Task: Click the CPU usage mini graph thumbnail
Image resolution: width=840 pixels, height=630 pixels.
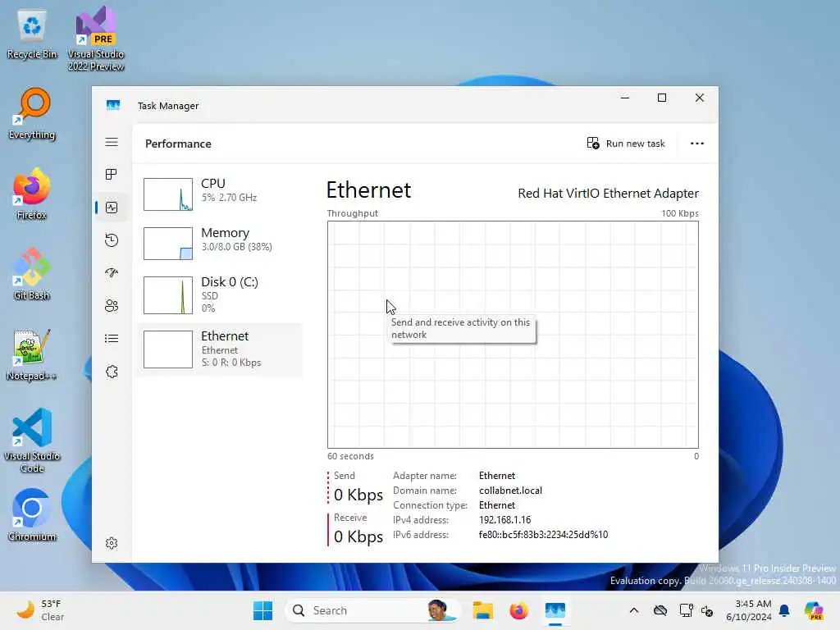Action: (167, 194)
